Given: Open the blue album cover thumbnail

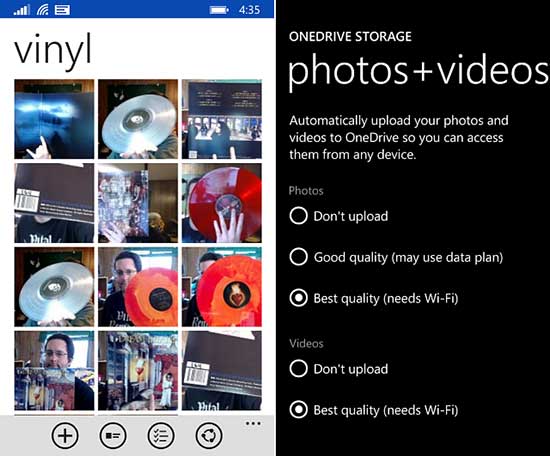Looking at the screenshot, I should 54,119.
